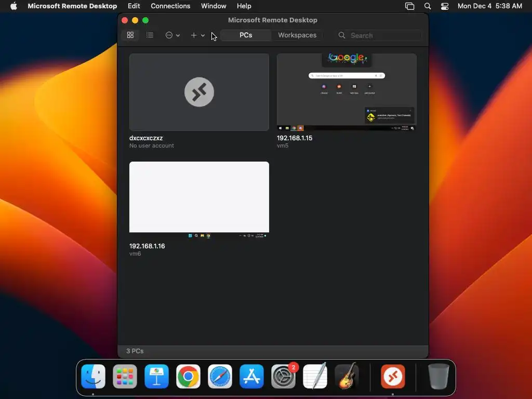Minimize the Remote Desktop window
The image size is (532, 399).
[x=135, y=20]
